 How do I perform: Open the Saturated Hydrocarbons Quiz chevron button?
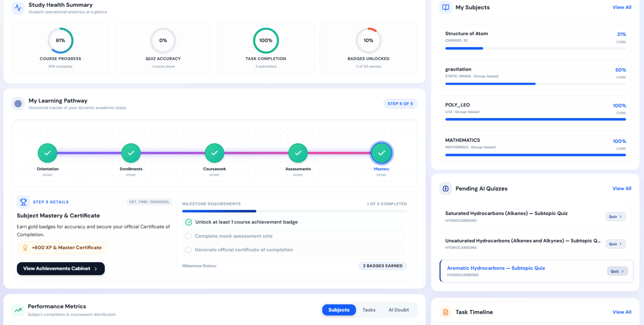click(615, 216)
